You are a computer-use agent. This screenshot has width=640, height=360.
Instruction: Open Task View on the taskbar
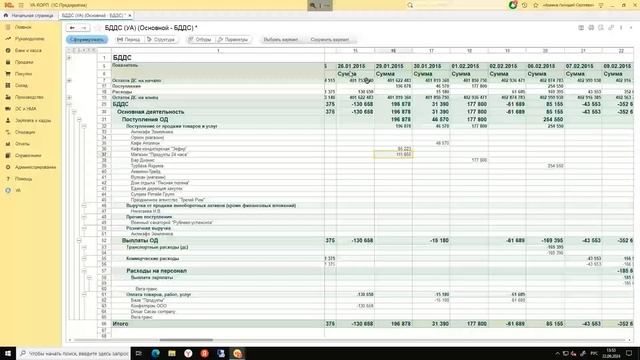(x=139, y=353)
